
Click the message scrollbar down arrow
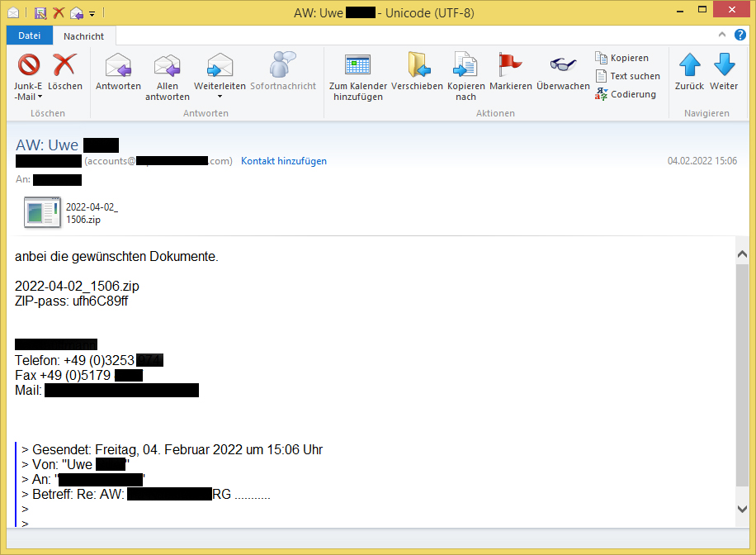tap(743, 509)
